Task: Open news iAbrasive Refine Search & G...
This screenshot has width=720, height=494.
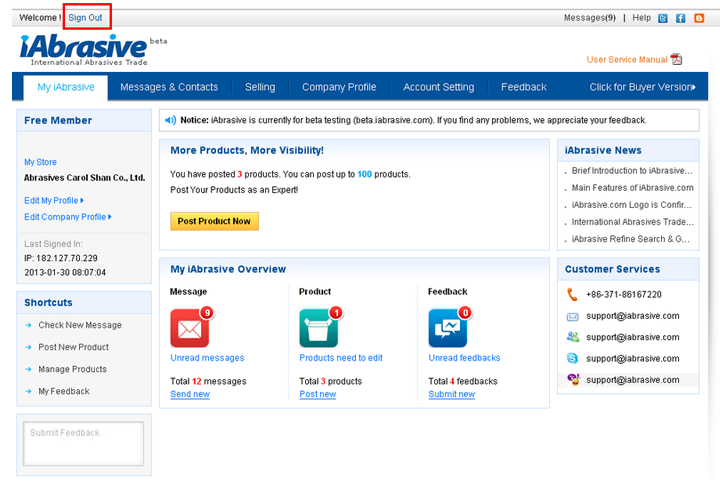Action: 630,239
